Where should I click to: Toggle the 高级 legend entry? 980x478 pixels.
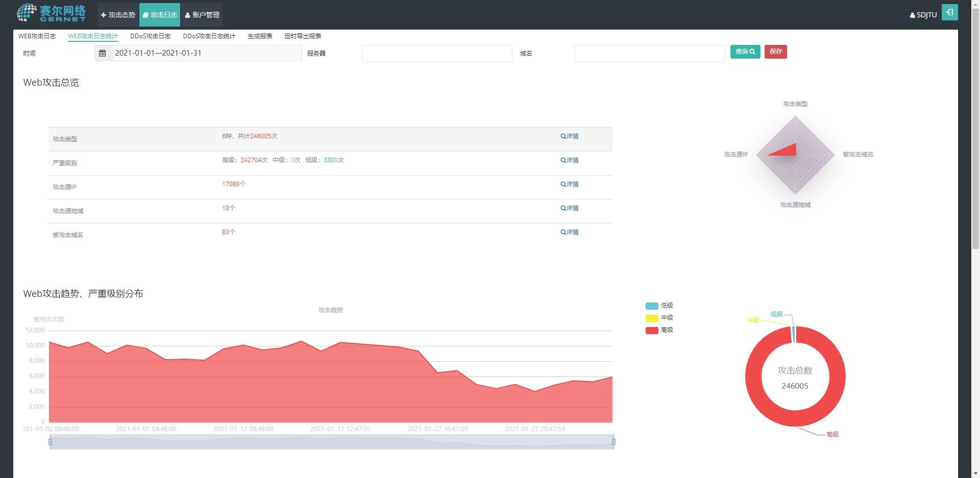coord(659,330)
